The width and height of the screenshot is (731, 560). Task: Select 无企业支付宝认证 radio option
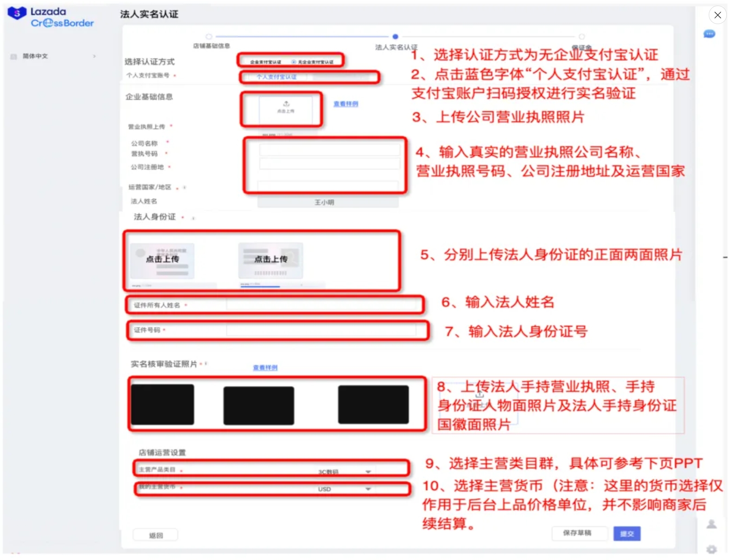(x=313, y=62)
